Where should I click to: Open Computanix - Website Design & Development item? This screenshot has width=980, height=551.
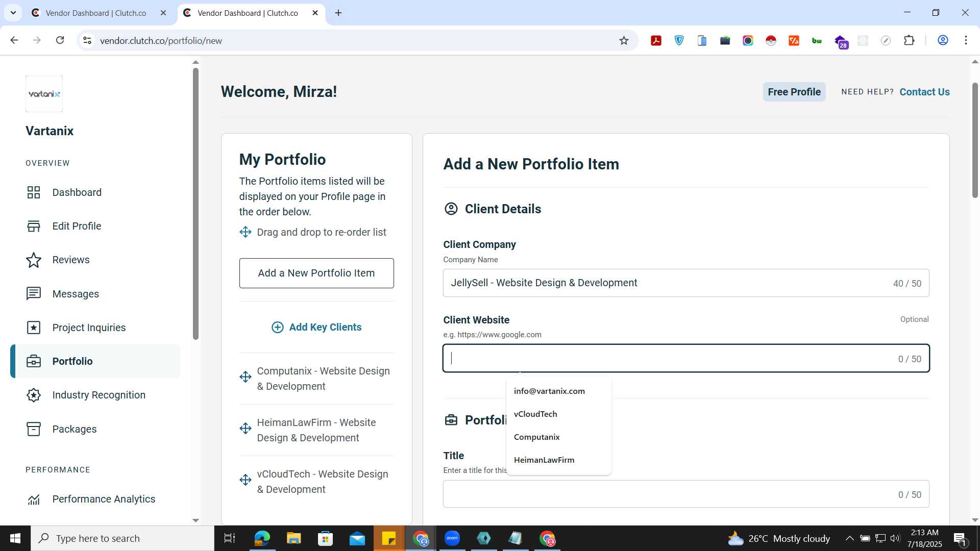click(324, 379)
